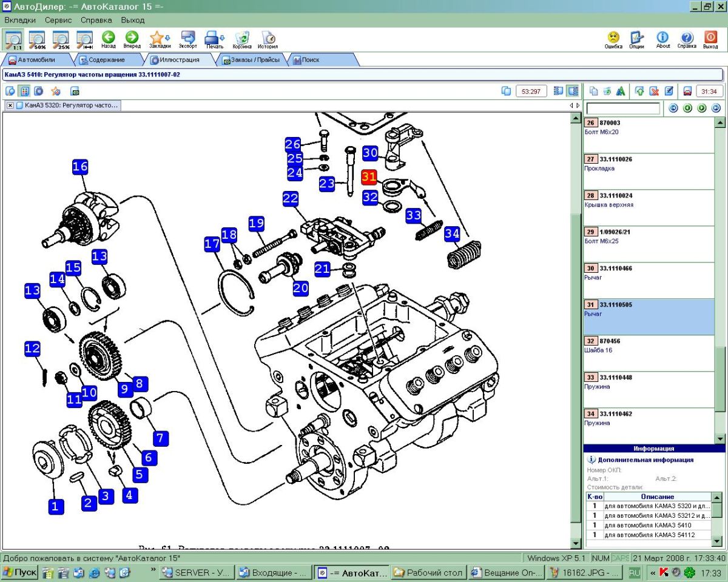
Task: Click the green up-arrow icon above parts list
Action: [639, 91]
